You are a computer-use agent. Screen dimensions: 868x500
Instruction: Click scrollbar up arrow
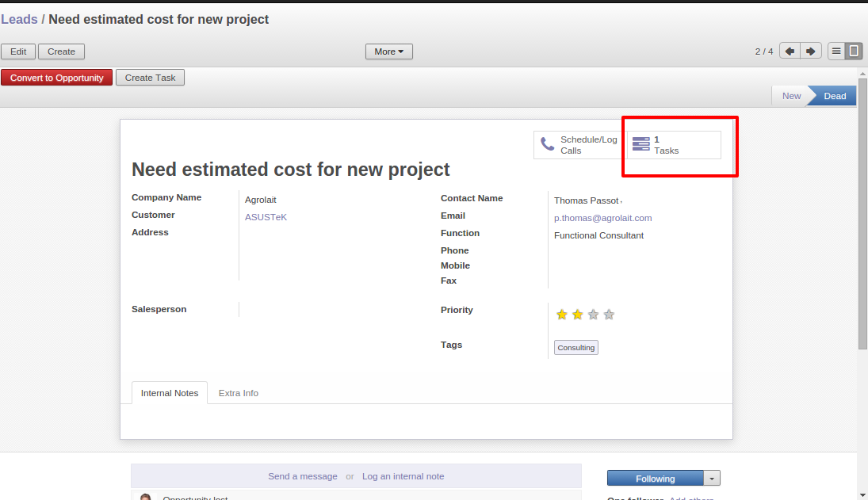(x=862, y=73)
